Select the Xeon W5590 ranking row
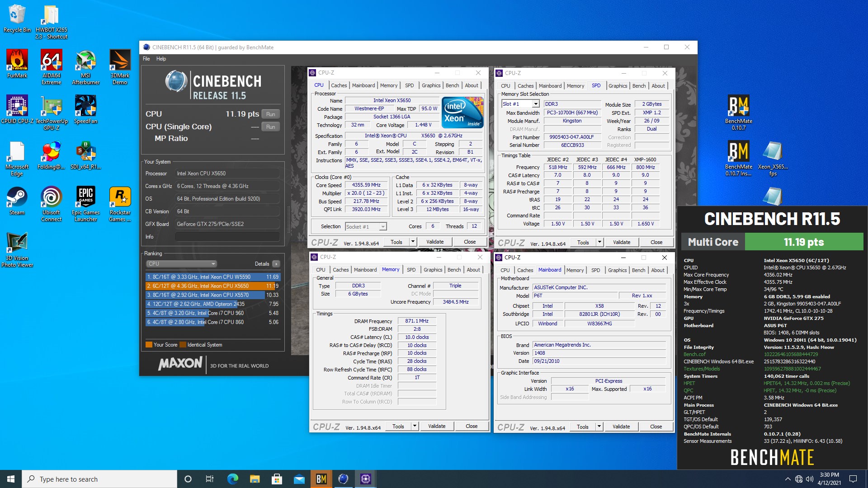The width and height of the screenshot is (868, 488). tap(212, 277)
